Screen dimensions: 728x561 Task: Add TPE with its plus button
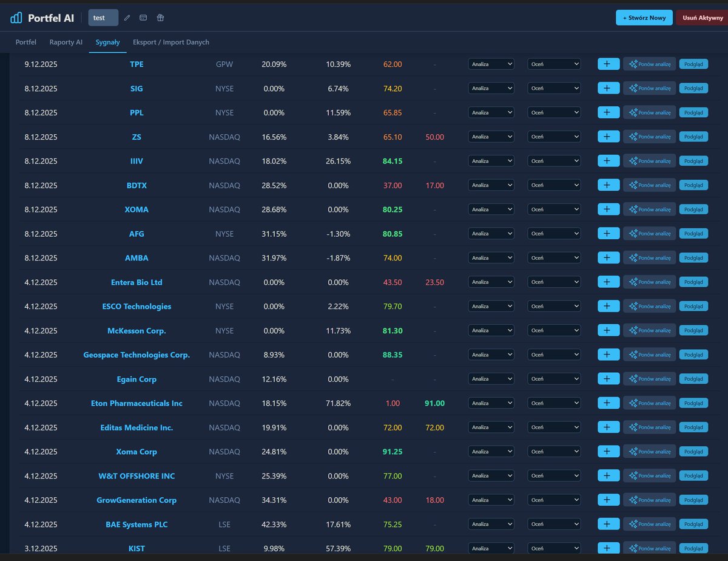[608, 64]
